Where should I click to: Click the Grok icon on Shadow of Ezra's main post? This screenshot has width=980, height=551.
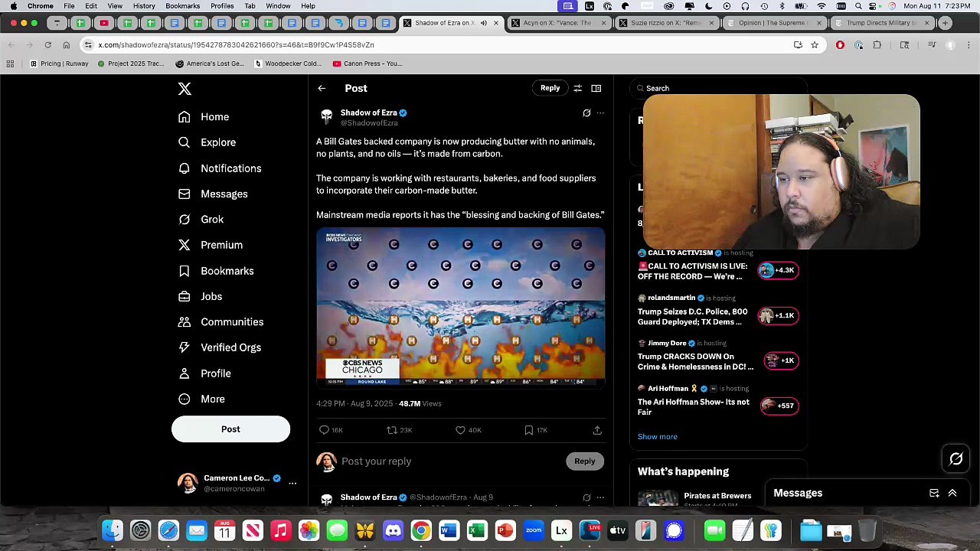pos(586,113)
